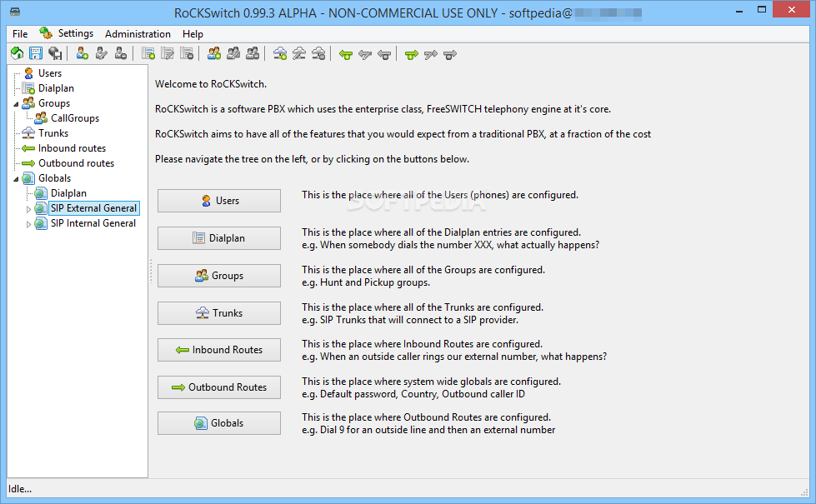This screenshot has width=816, height=504.
Task: Click the Add inbound route icon
Action: tap(346, 54)
